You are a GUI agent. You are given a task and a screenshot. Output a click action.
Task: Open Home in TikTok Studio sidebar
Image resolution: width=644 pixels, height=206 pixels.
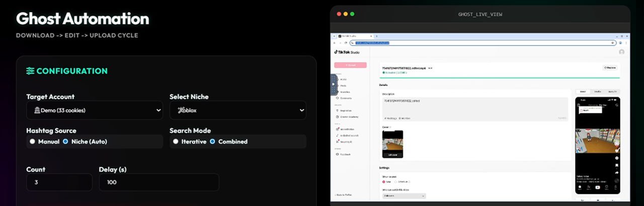(342, 79)
